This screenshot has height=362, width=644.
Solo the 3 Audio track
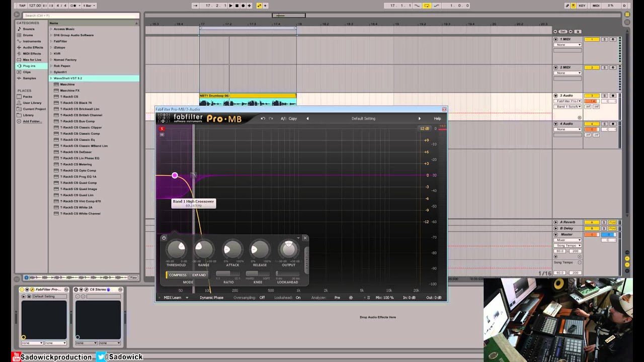pyautogui.click(x=605, y=96)
